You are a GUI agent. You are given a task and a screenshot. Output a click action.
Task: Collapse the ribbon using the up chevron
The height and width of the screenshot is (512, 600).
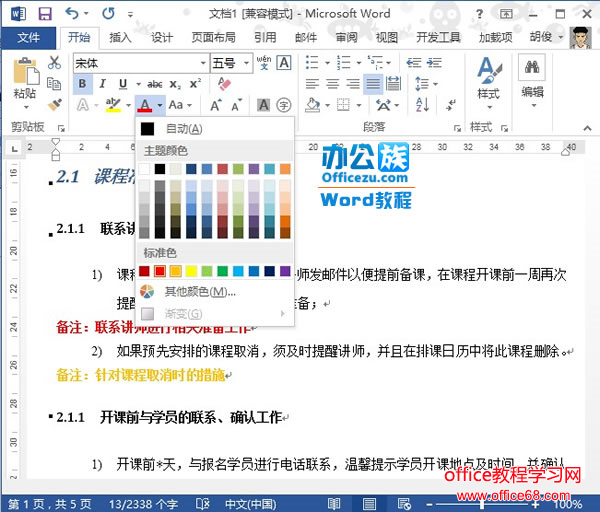coord(587,128)
